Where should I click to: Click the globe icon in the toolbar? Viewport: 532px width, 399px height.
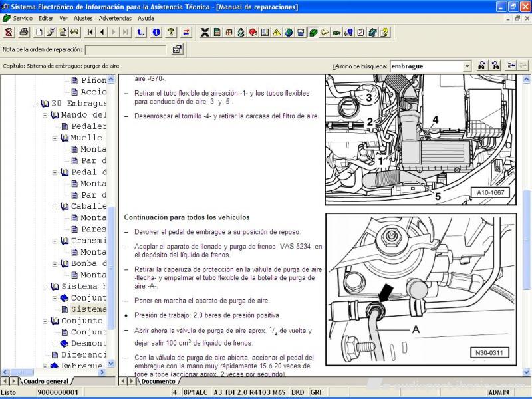pos(289,32)
